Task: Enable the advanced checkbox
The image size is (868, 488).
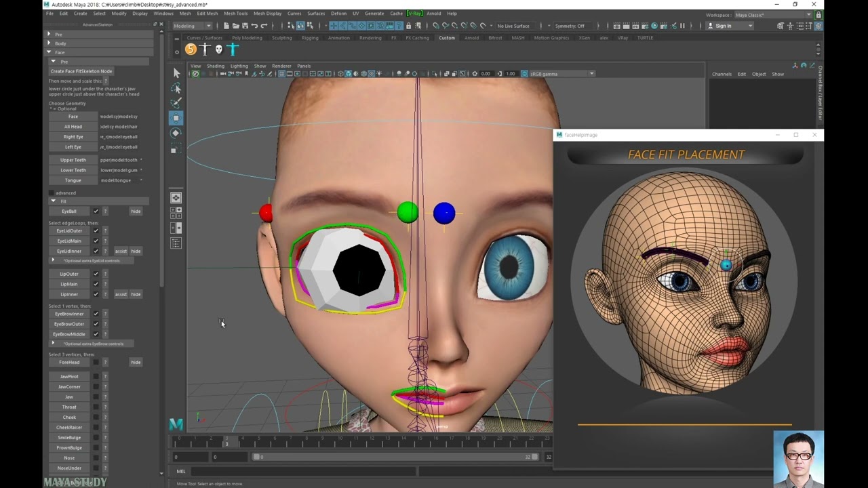Action: [x=52, y=193]
